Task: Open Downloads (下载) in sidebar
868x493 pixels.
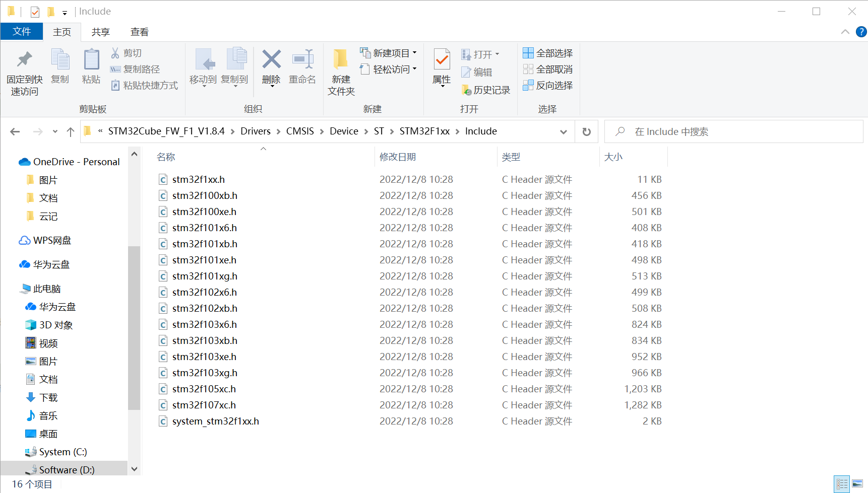Action: tap(42, 397)
